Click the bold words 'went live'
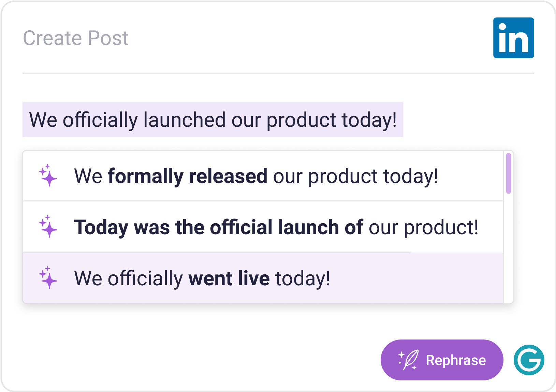 point(229,278)
